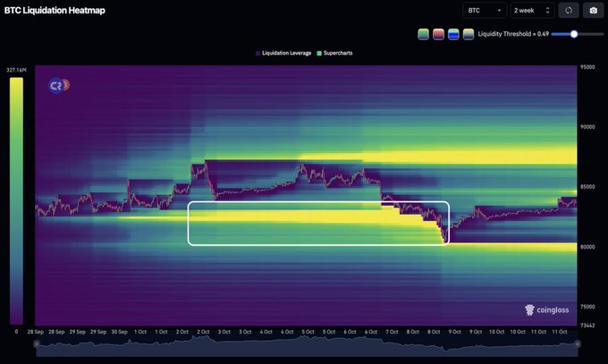Click the right handle of the bottom range slider

(x=578, y=343)
